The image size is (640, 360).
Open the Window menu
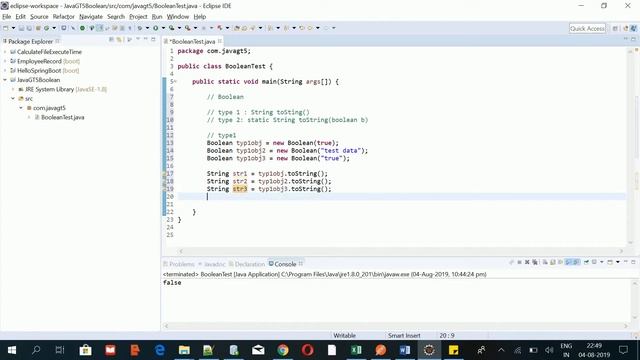click(178, 17)
